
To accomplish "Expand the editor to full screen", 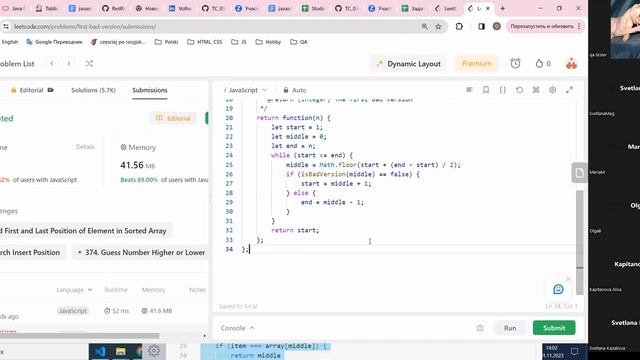I will [569, 90].
